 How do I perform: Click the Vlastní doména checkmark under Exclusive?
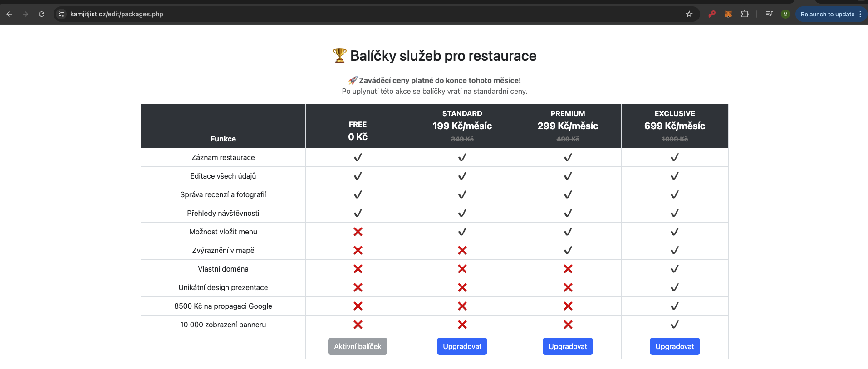(675, 269)
